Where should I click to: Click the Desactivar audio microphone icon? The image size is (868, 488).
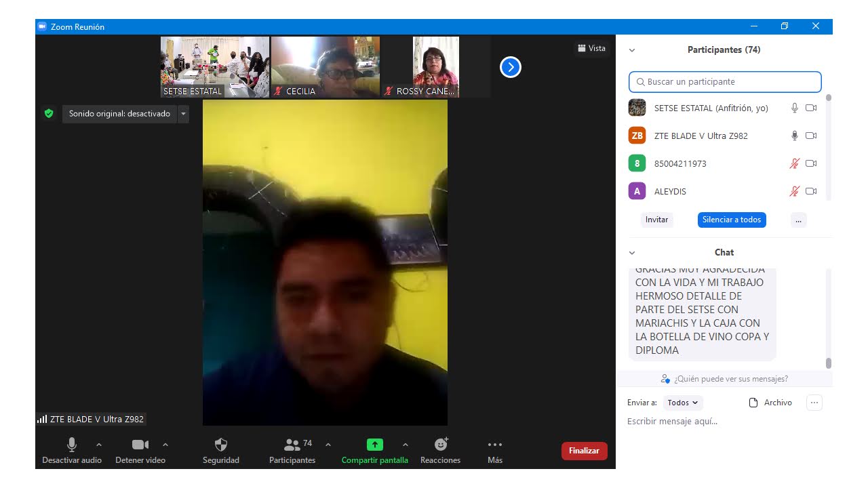72,445
